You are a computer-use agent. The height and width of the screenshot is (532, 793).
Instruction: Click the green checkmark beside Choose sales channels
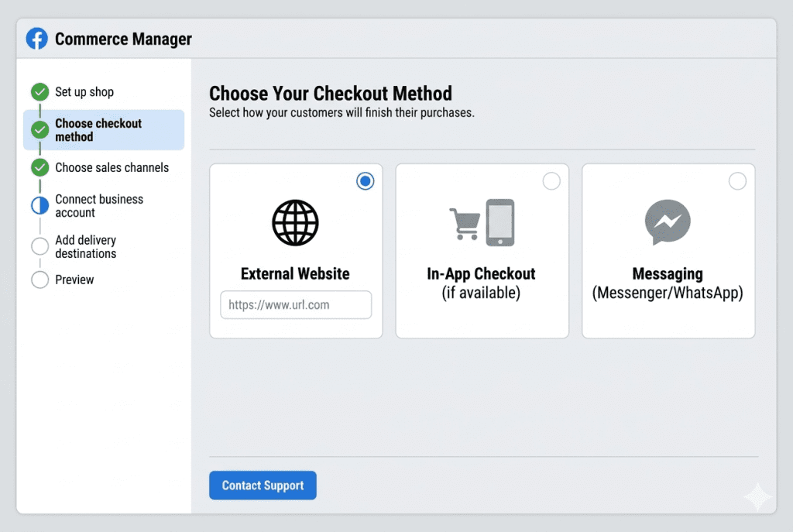(40, 167)
